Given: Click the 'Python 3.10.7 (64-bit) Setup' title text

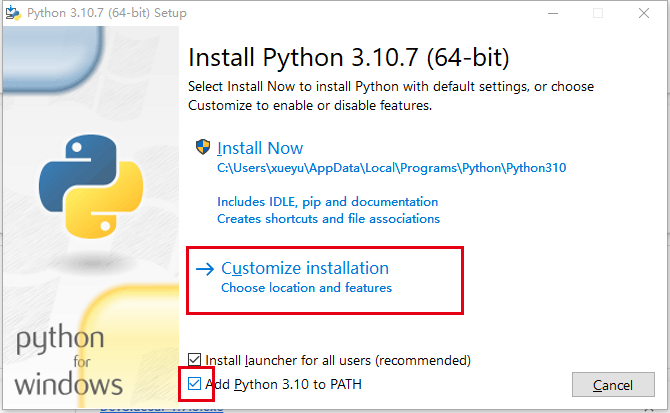Looking at the screenshot, I should 107,13.
